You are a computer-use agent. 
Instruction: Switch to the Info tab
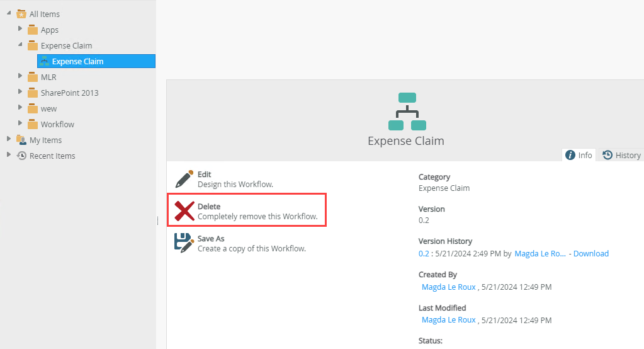coord(579,155)
